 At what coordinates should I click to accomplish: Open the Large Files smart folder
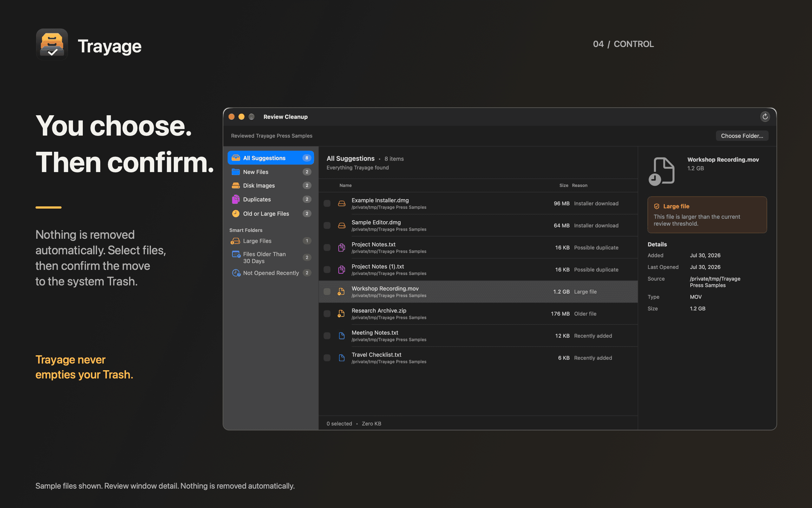[x=271, y=241]
